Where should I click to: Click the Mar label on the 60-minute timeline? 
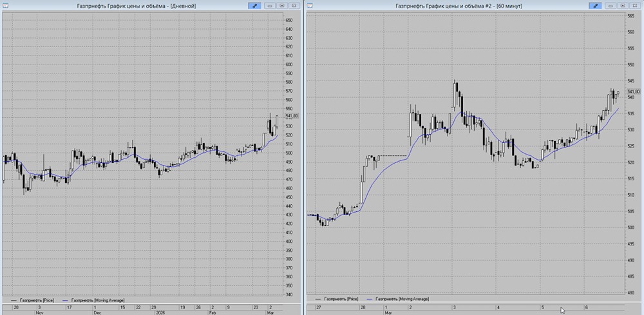[x=388, y=312]
